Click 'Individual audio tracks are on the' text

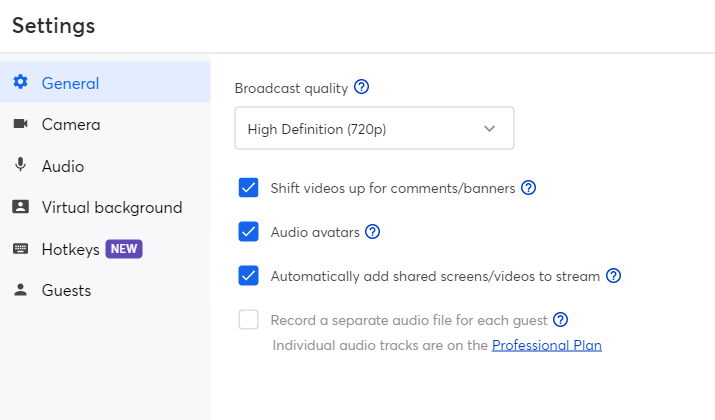coord(380,345)
